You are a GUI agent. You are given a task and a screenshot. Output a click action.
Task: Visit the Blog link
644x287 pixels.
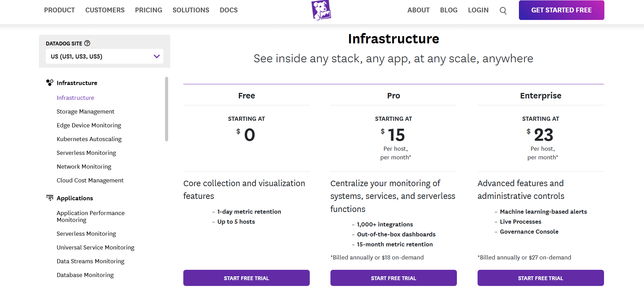(x=449, y=10)
